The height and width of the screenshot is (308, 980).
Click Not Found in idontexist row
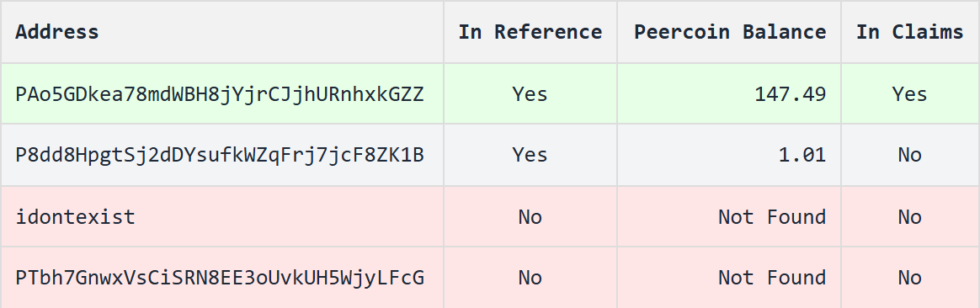(x=772, y=217)
